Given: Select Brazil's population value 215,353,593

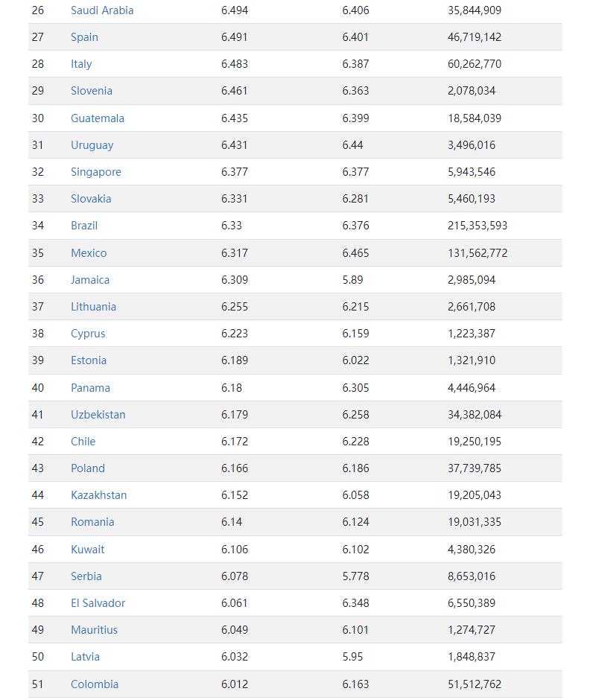Looking at the screenshot, I should 478,226.
